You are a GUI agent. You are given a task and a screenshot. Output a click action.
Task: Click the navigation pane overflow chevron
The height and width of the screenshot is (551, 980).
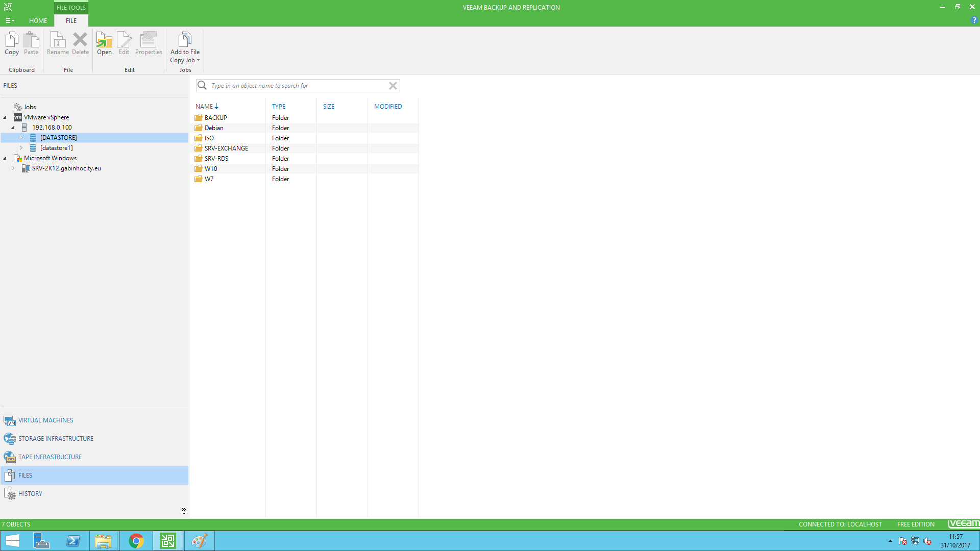[184, 511]
